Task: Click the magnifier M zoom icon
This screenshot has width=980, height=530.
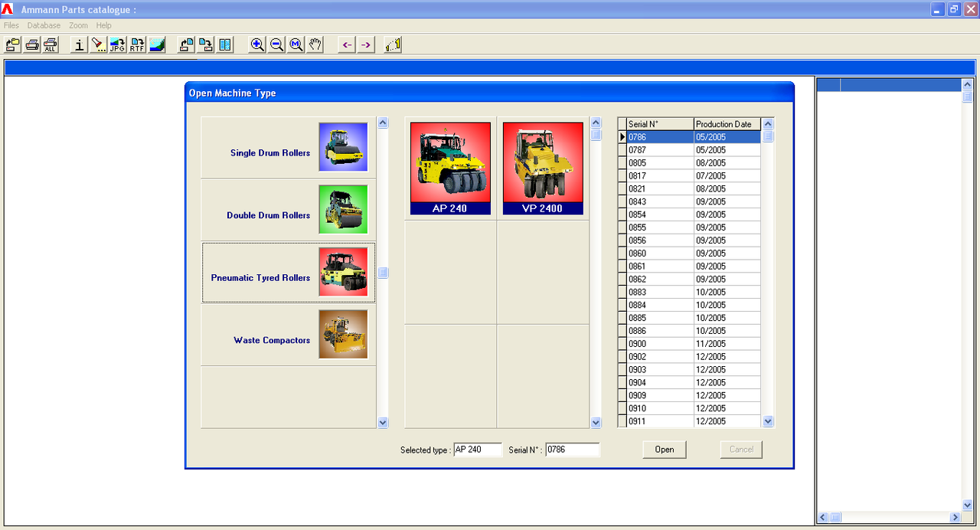Action: click(x=296, y=44)
